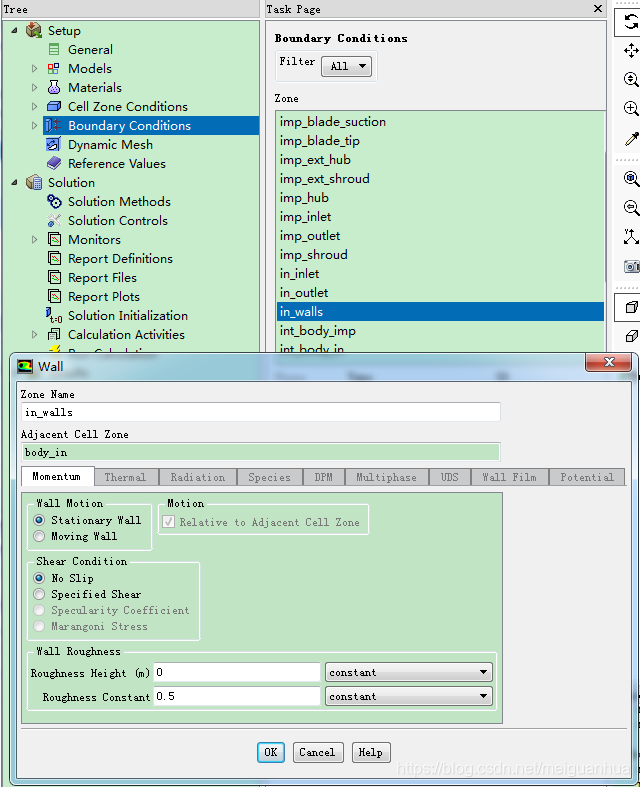Choose the Specified Shear option
The image size is (640, 787).
pos(40,594)
